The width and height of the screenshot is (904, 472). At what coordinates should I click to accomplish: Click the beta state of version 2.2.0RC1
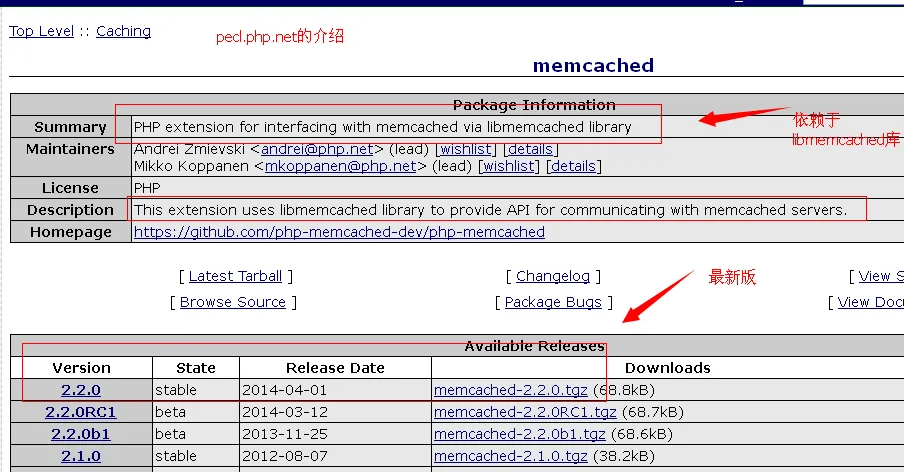[171, 412]
